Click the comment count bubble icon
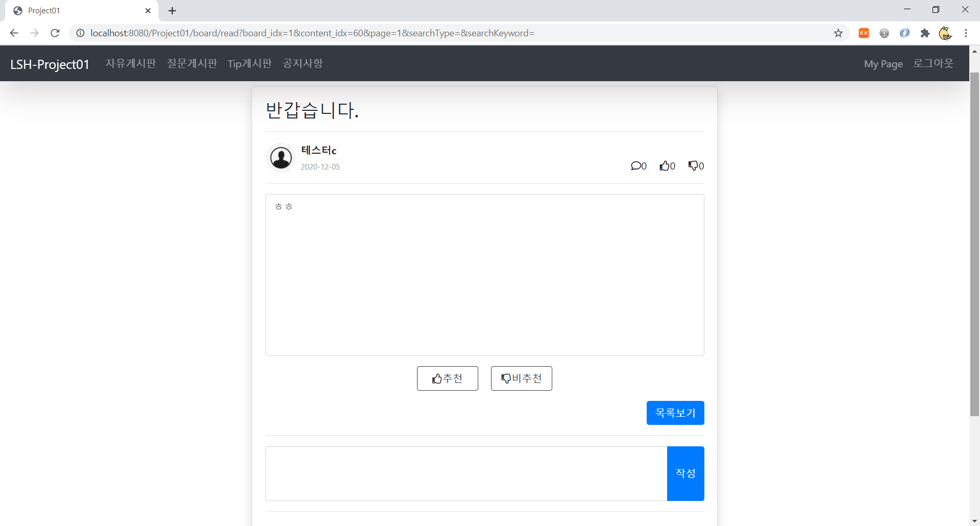This screenshot has width=980, height=526. [x=635, y=166]
